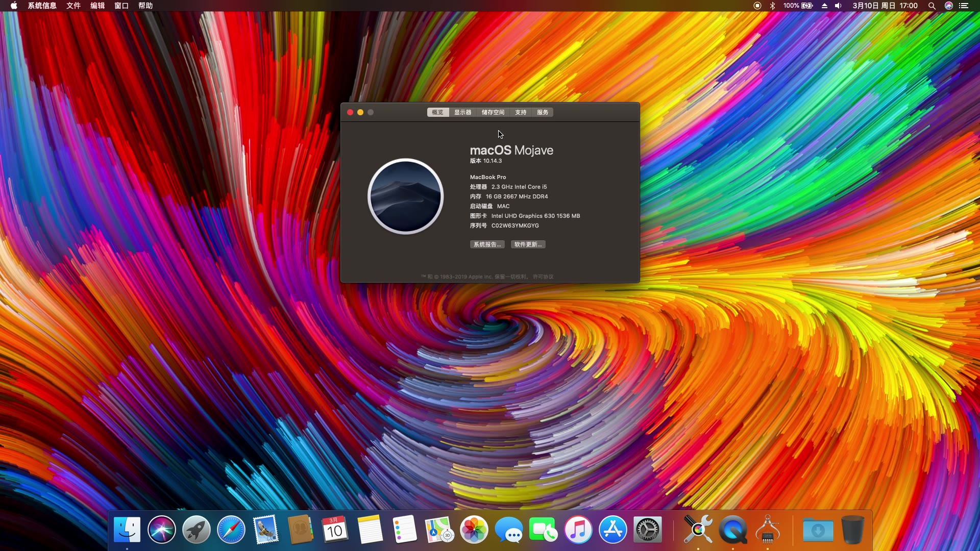Launch Safari from the Dock
This screenshot has width=980, height=551.
click(x=231, y=530)
